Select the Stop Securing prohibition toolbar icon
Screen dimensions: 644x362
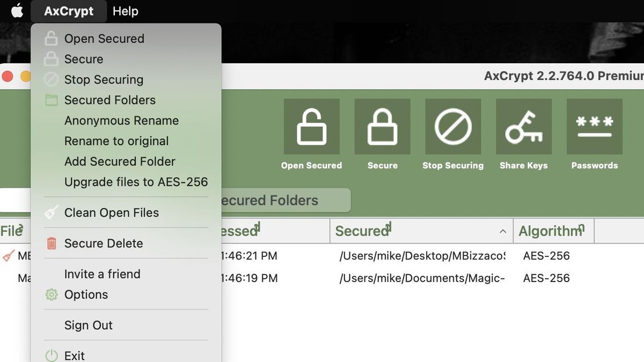(453, 127)
